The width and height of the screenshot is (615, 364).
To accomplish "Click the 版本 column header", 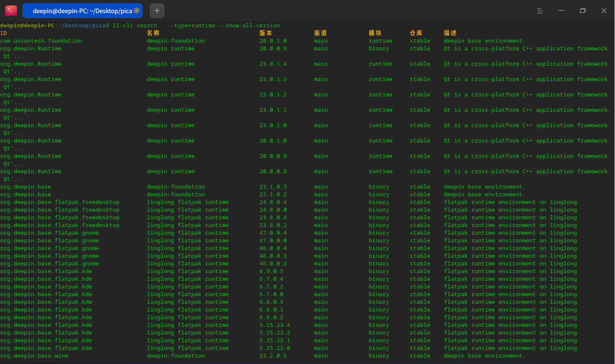I will pos(266,33).
